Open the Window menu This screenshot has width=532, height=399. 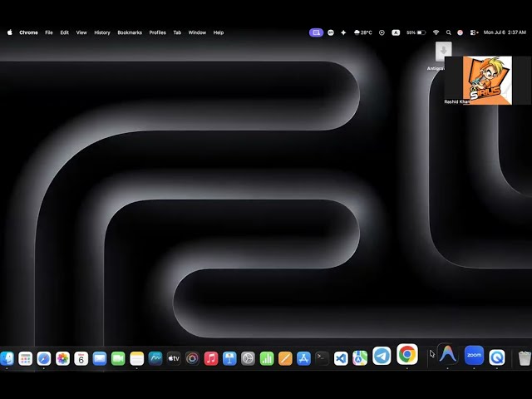[x=197, y=32]
